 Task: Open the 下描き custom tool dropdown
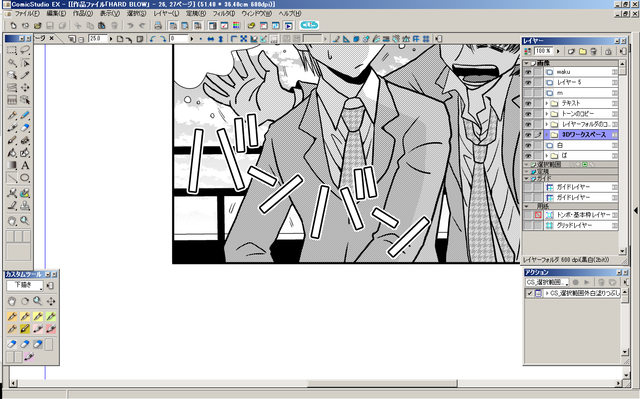click(x=24, y=286)
